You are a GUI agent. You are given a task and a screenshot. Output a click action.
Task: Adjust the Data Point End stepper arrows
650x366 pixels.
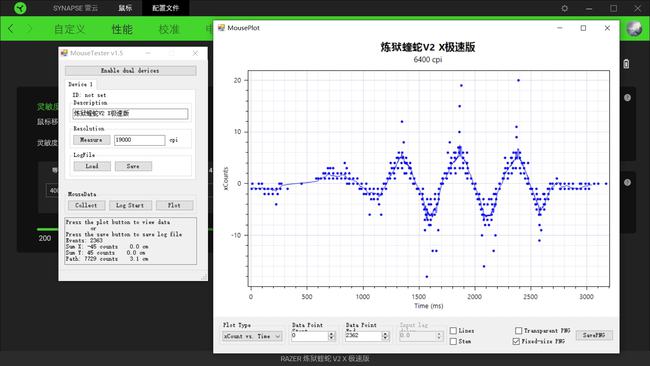pos(385,336)
